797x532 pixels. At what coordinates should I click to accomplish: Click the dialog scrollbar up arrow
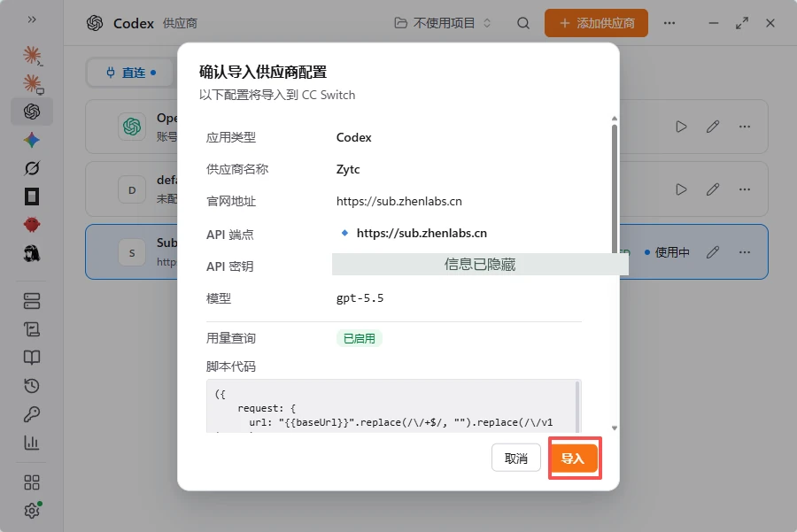point(615,119)
